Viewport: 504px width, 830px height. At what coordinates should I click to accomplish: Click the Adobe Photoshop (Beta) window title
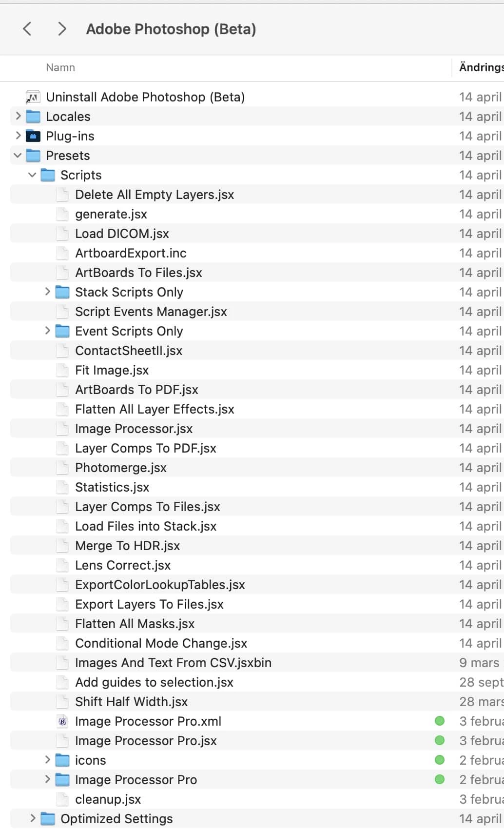pos(171,29)
